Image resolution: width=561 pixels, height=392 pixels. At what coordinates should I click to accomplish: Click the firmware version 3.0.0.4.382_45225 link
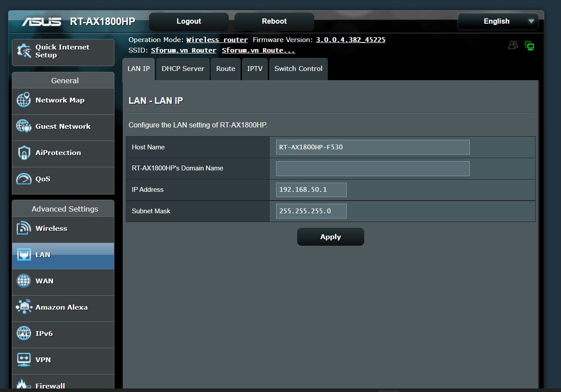[351, 40]
